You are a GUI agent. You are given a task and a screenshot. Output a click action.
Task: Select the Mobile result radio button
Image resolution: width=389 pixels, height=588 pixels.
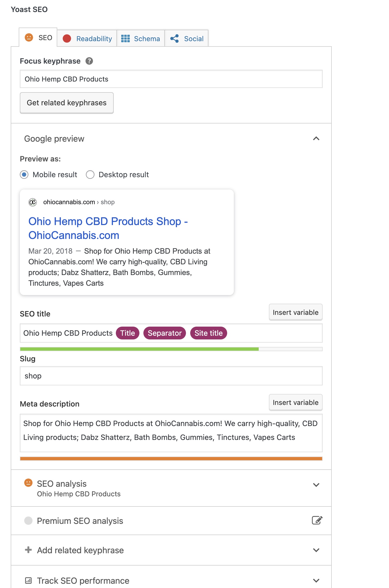pyautogui.click(x=24, y=175)
